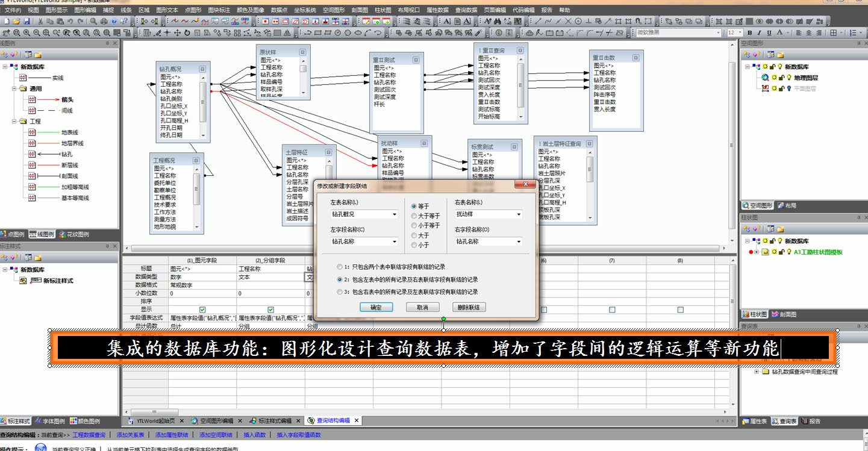The image size is (868, 451).
Task: Open the 左表名称 dropdown showing 钻孔概况
Action: coord(364,214)
